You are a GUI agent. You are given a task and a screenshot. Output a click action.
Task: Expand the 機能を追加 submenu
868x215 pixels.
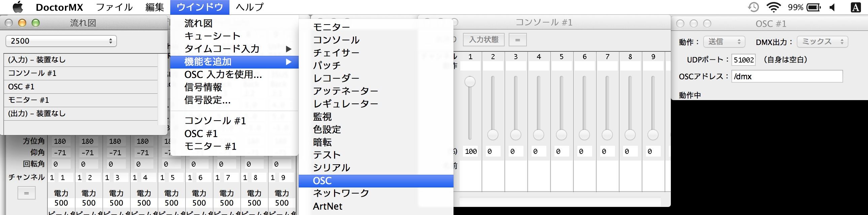click(234, 62)
